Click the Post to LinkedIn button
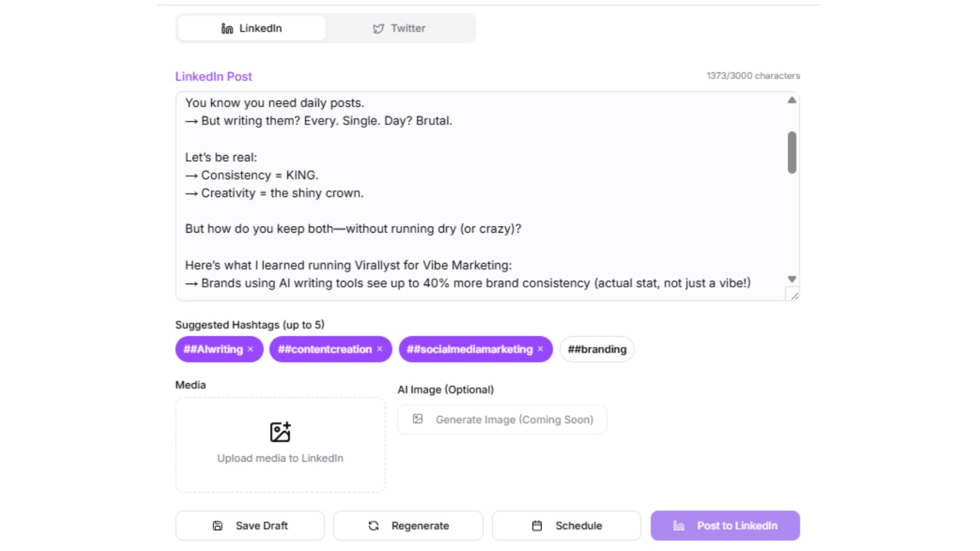This screenshot has width=980, height=551. 725,525
